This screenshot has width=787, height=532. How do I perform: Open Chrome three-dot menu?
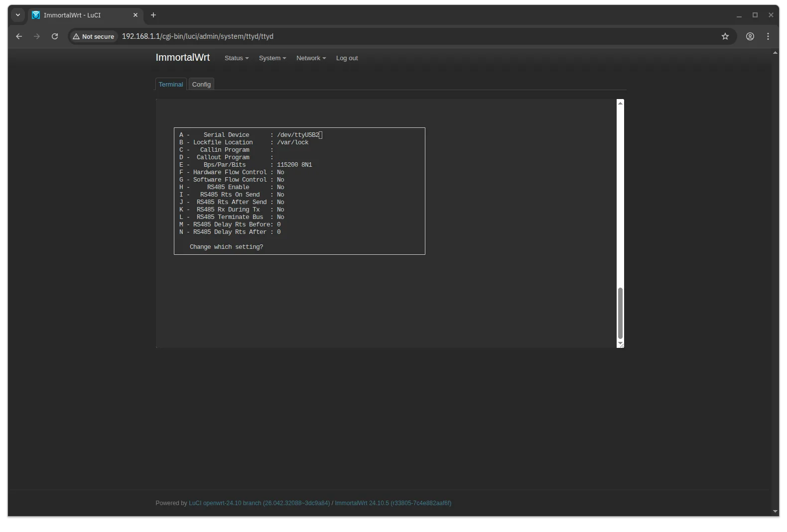point(768,36)
